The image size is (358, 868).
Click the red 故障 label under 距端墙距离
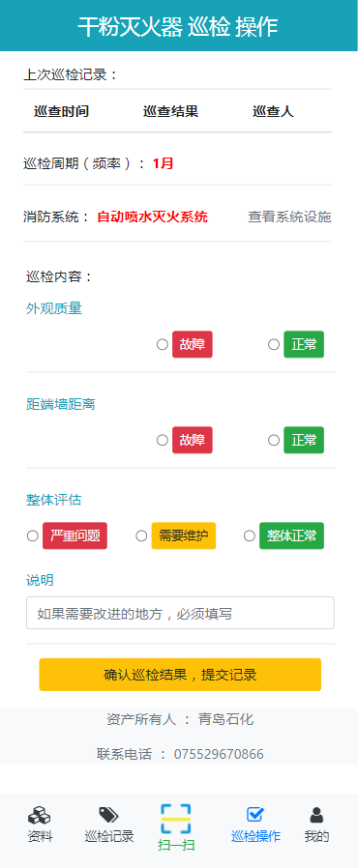[x=193, y=440]
